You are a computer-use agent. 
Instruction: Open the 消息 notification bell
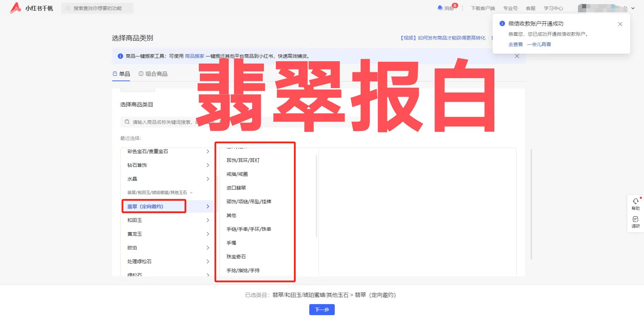click(440, 8)
